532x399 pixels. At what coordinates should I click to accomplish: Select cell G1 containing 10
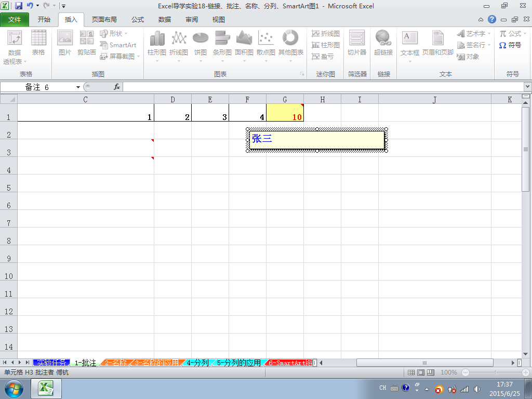pos(285,113)
